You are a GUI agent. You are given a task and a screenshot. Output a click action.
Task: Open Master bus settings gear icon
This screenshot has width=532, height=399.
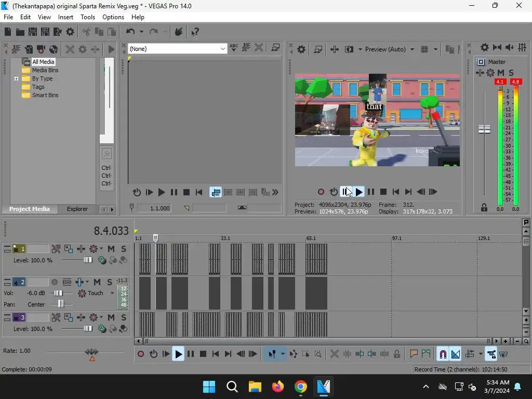tap(485, 47)
